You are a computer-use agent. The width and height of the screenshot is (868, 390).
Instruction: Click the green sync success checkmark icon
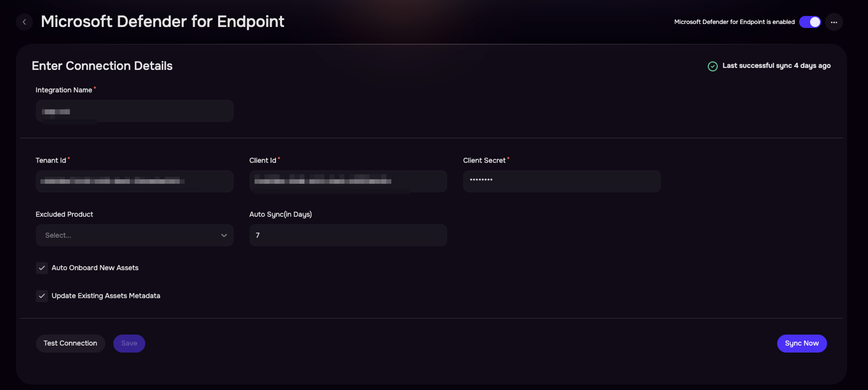(712, 66)
